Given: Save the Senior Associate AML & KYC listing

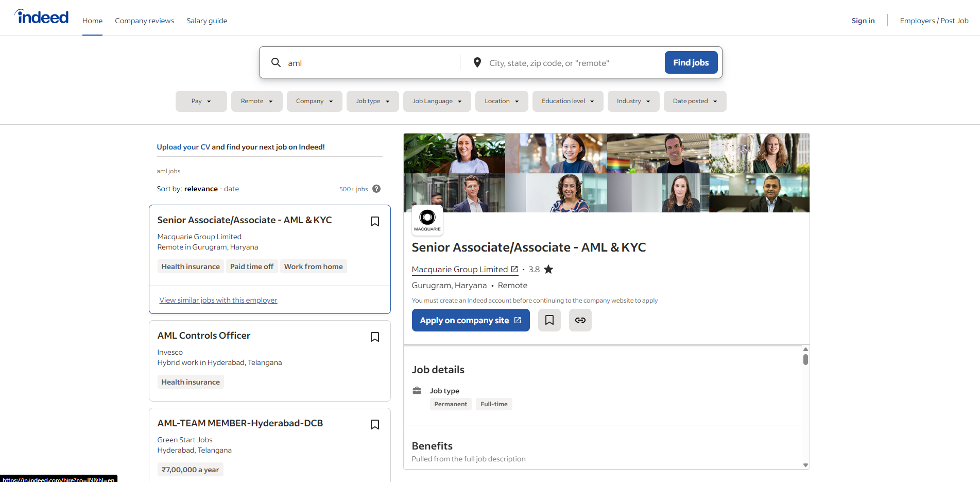Looking at the screenshot, I should pyautogui.click(x=375, y=222).
